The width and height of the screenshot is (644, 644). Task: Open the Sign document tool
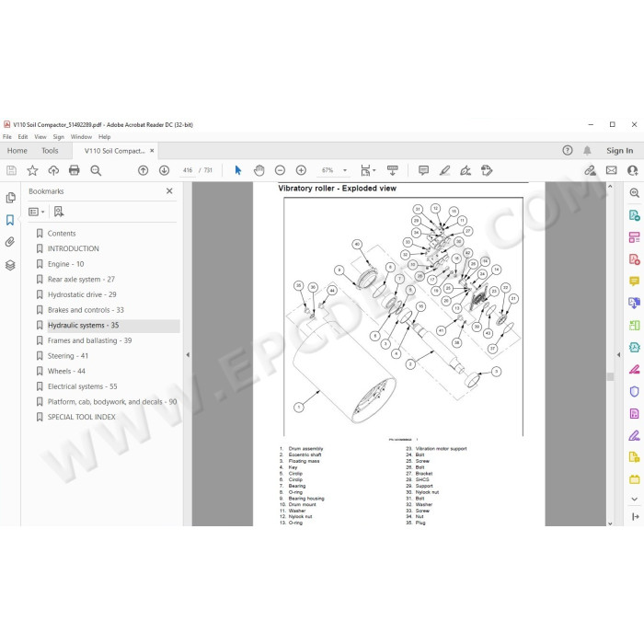click(x=466, y=170)
